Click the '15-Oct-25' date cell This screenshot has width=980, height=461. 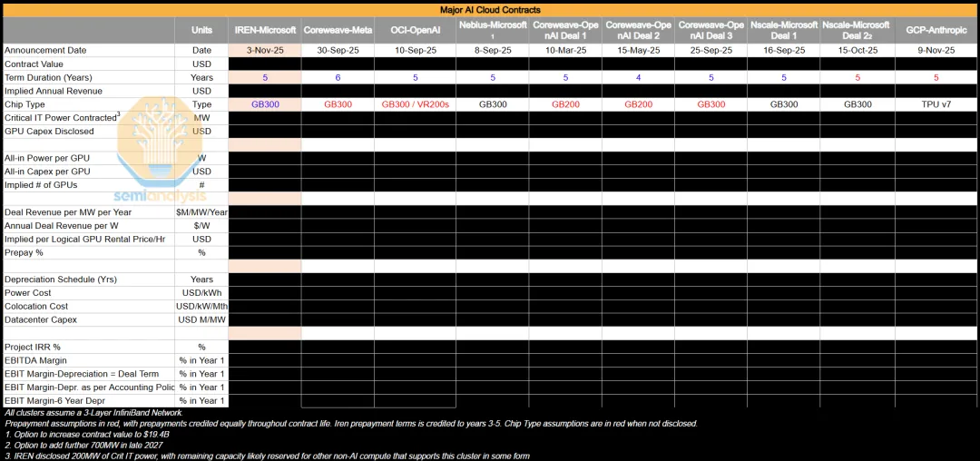click(857, 51)
